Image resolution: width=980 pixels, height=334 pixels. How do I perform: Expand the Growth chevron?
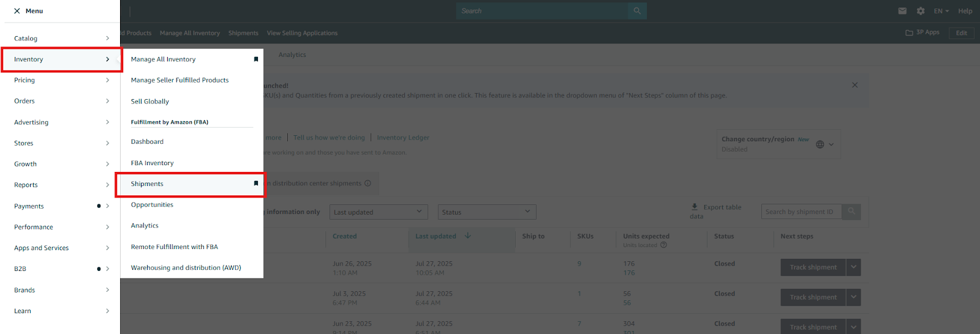(x=107, y=164)
